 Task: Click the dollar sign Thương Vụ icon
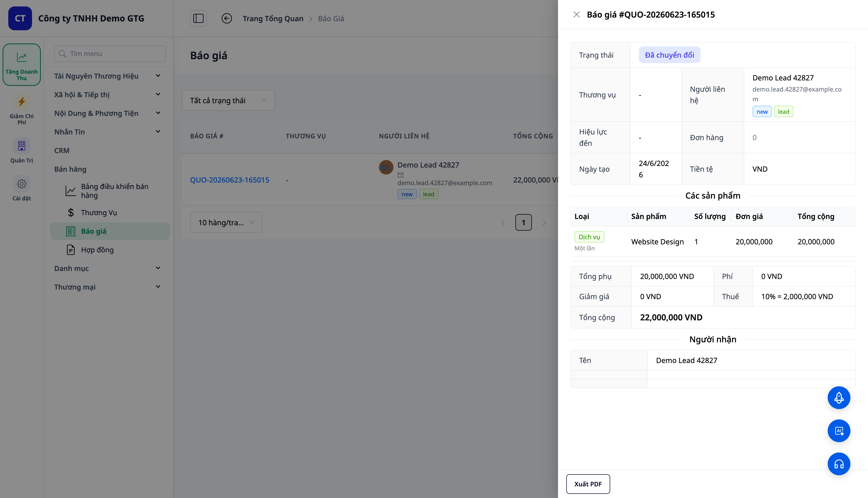tap(71, 213)
